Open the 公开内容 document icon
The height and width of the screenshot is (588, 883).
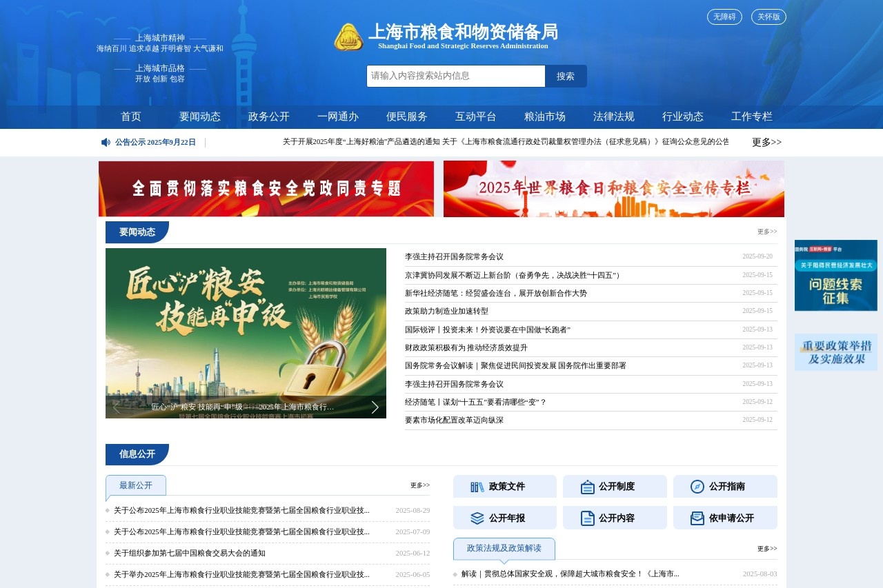click(x=588, y=517)
